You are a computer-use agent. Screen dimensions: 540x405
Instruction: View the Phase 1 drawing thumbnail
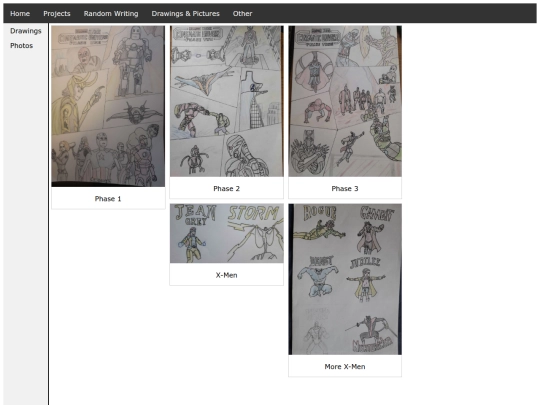[108, 106]
